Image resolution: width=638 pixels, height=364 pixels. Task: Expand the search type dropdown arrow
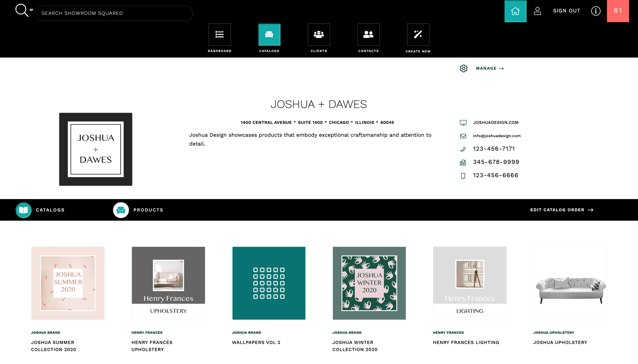pyautogui.click(x=31, y=10)
